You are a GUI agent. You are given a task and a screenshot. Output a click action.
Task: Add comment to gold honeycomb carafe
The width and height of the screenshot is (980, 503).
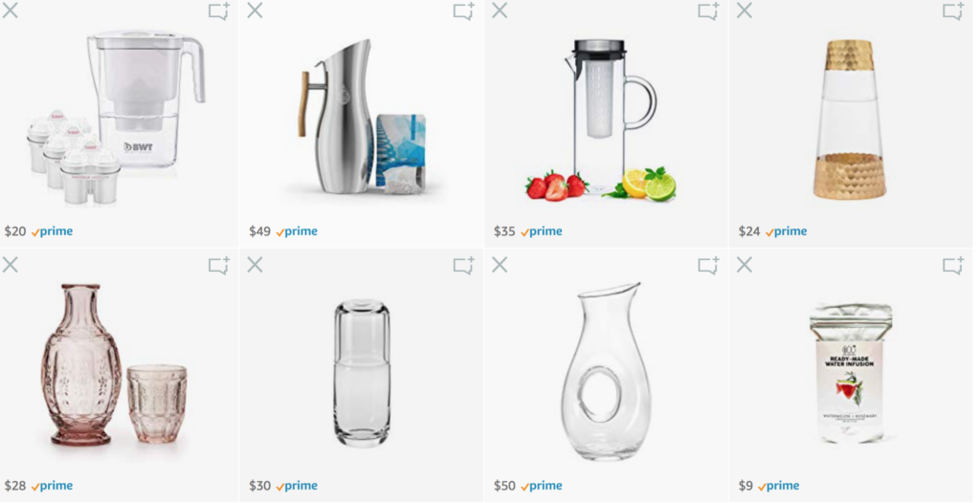pos(953,11)
